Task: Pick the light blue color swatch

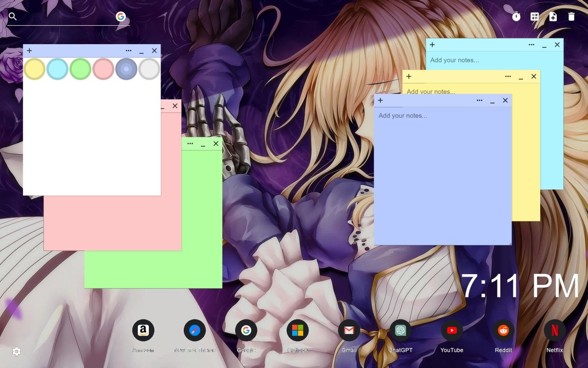Action: click(57, 69)
